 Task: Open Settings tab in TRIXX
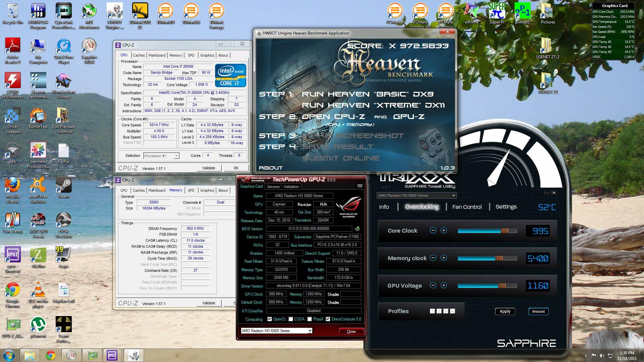(x=506, y=207)
